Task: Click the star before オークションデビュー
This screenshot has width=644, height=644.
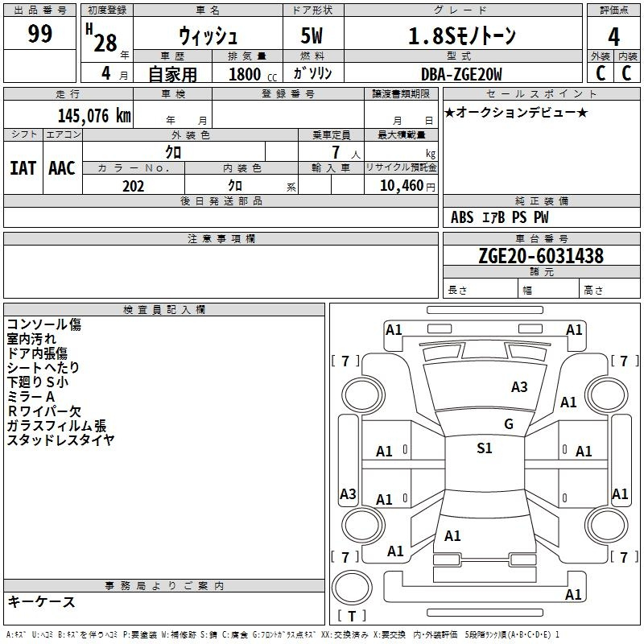Action: click(x=450, y=112)
